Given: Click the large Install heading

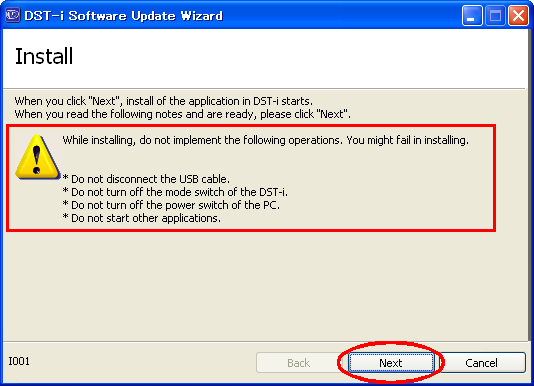Looking at the screenshot, I should click(44, 56).
